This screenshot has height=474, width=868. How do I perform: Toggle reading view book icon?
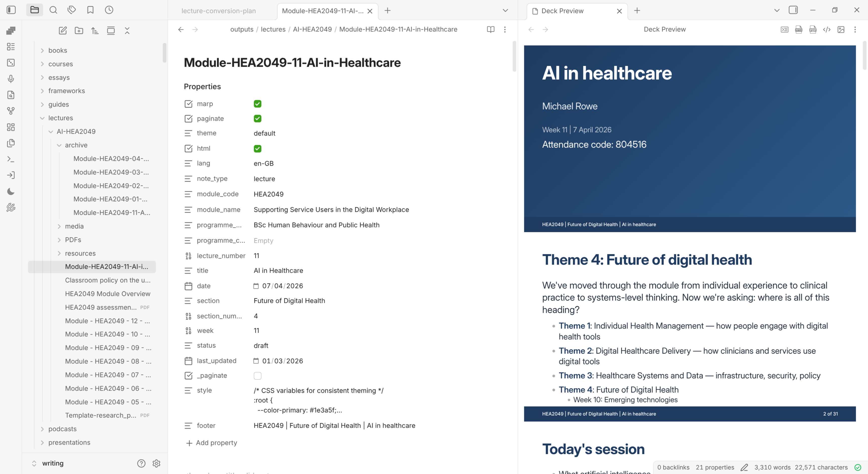[491, 29]
